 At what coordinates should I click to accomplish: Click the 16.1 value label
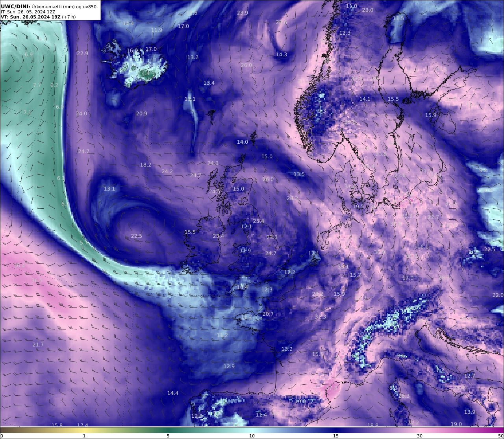pos(422,246)
